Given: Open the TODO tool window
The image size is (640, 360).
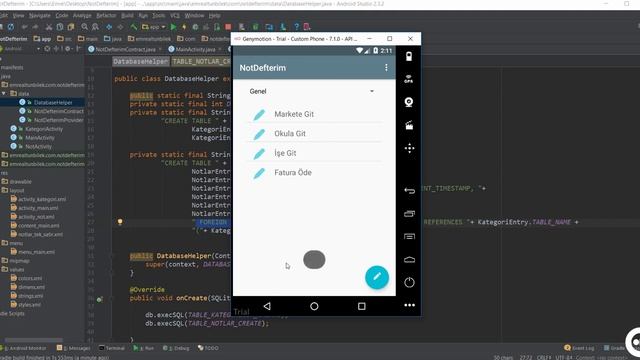Looking at the screenshot, I should (208, 348).
